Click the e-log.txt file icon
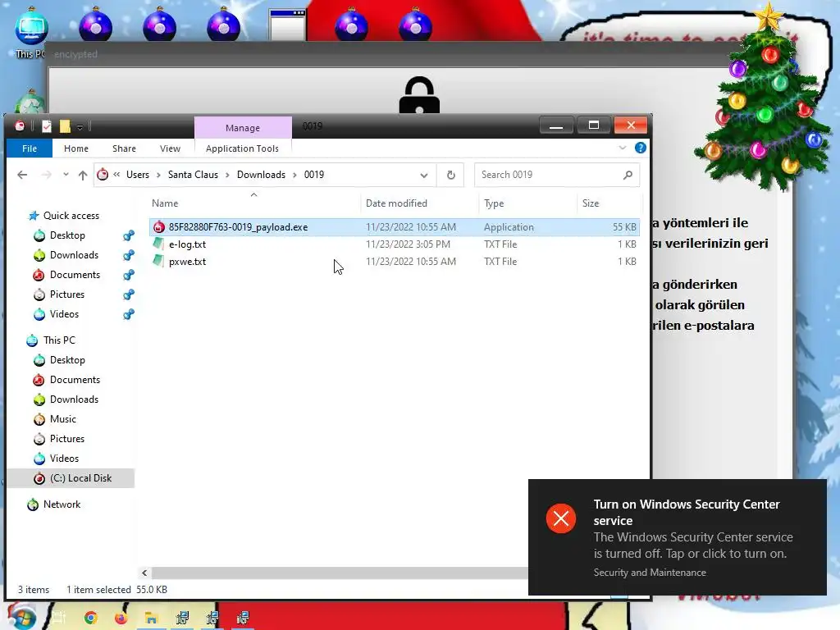840x630 pixels. pyautogui.click(x=158, y=244)
